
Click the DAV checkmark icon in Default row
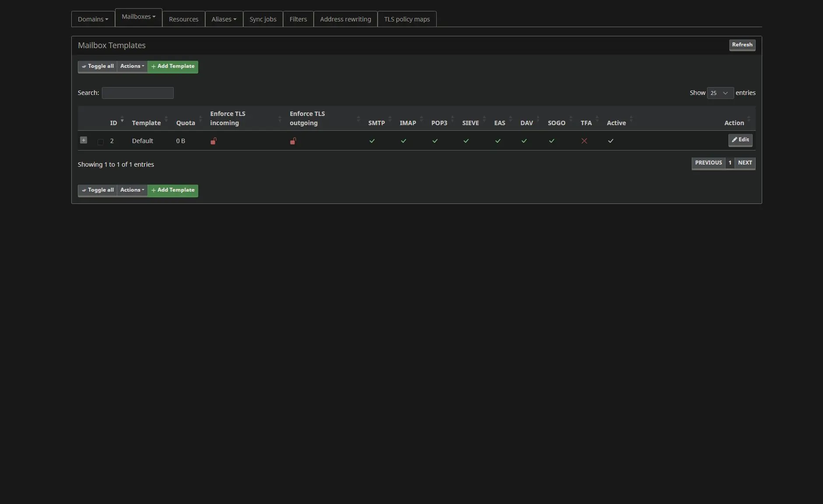(x=524, y=141)
